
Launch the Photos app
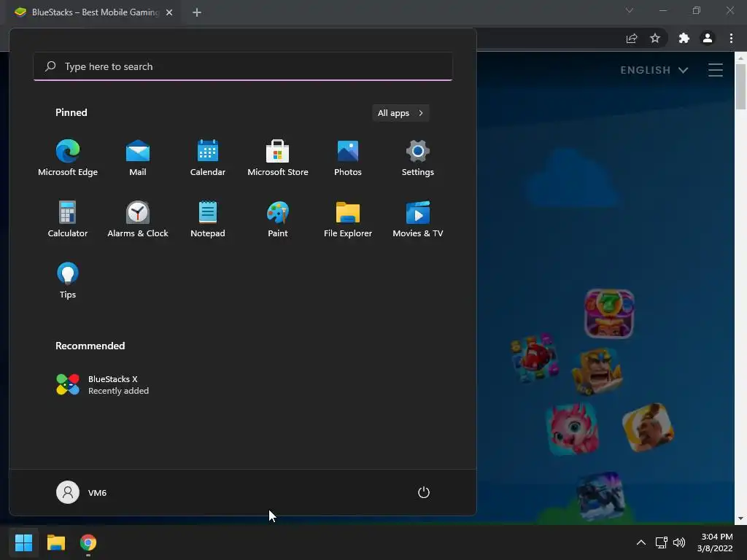348,158
